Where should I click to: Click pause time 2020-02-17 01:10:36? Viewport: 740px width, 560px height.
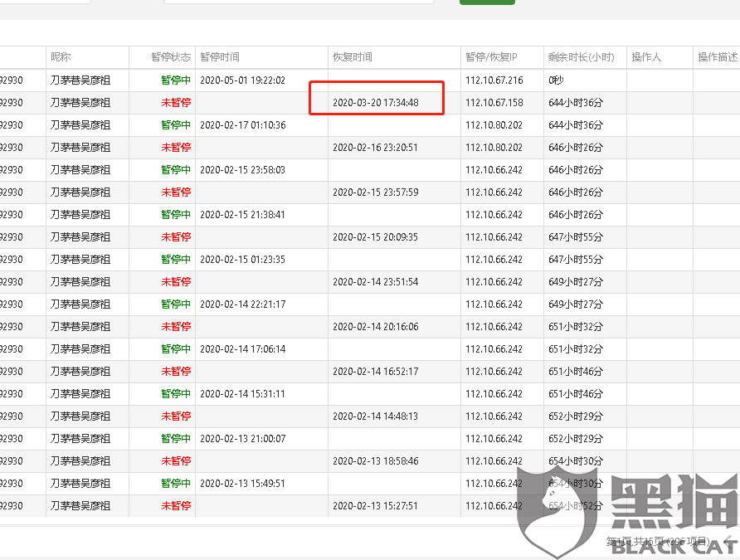coord(242,125)
